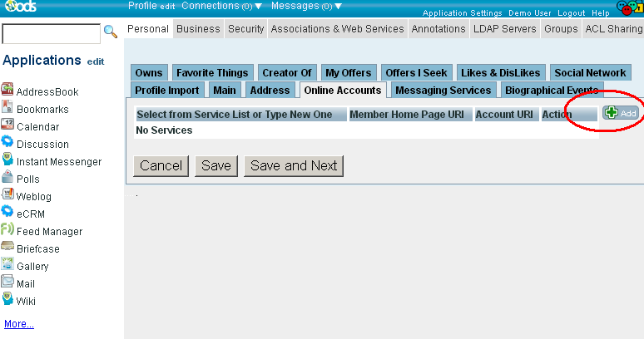
Task: Expand the Messages dropdown arrow
Action: pos(339,7)
